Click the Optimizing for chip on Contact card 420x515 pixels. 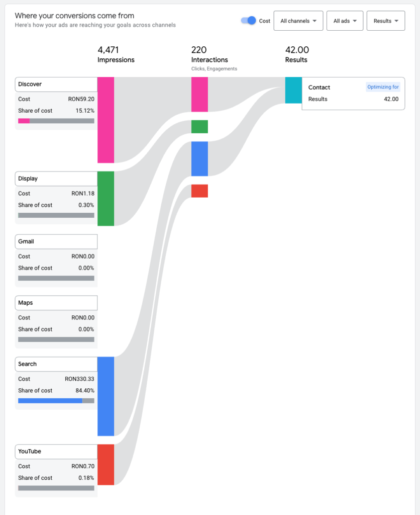coord(383,87)
